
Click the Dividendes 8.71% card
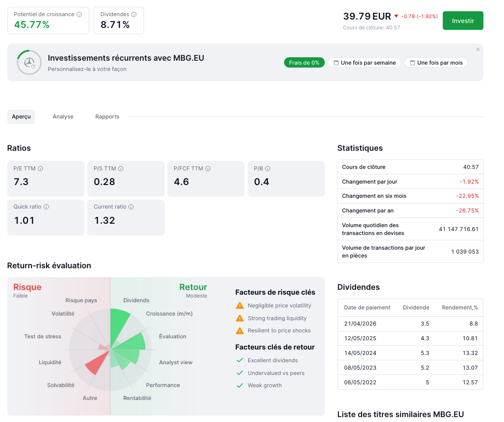119,21
